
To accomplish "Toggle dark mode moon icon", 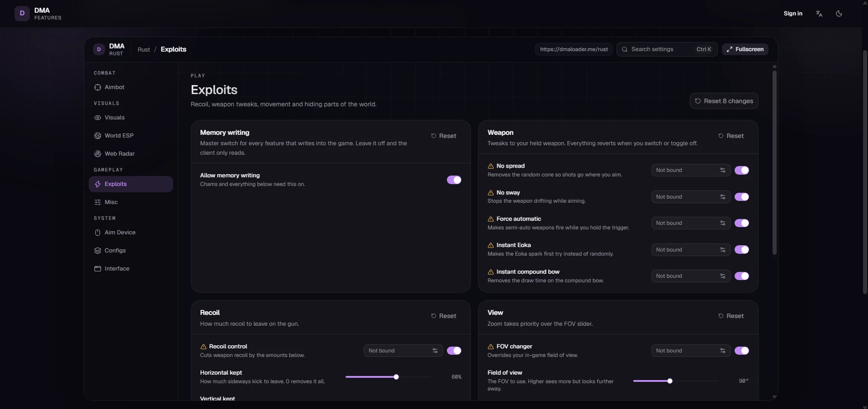I will point(839,14).
